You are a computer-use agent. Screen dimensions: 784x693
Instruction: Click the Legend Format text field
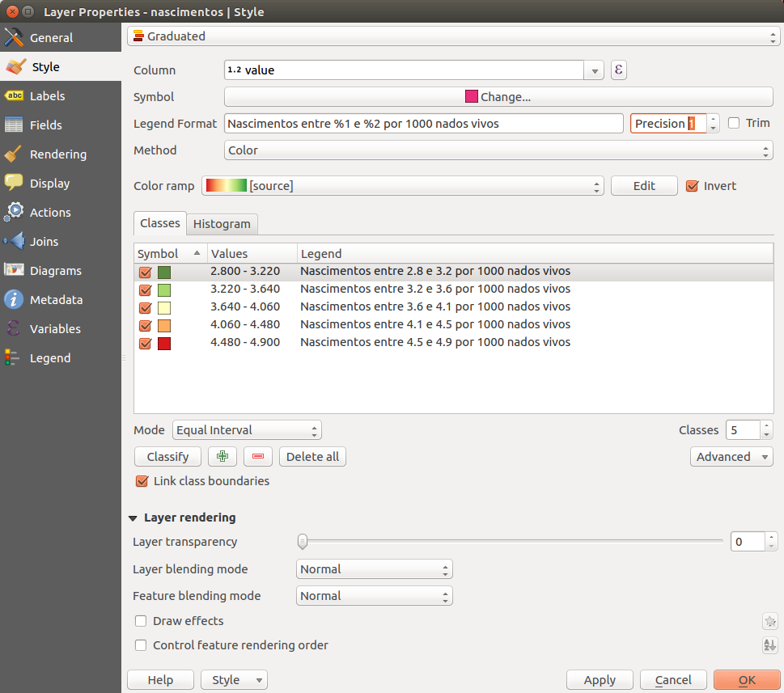[x=423, y=124]
